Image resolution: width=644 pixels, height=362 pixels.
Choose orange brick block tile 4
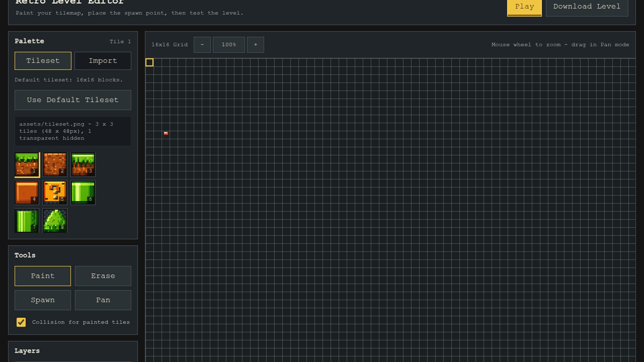[x=27, y=193]
